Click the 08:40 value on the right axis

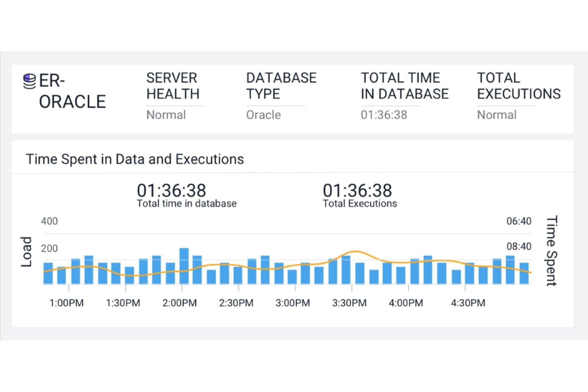click(519, 247)
